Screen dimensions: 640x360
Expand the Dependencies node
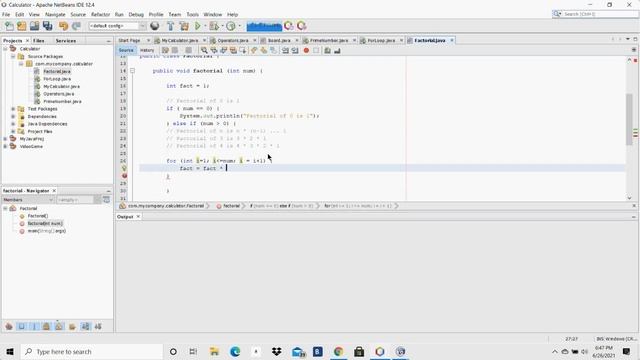pyautogui.click(x=13, y=116)
